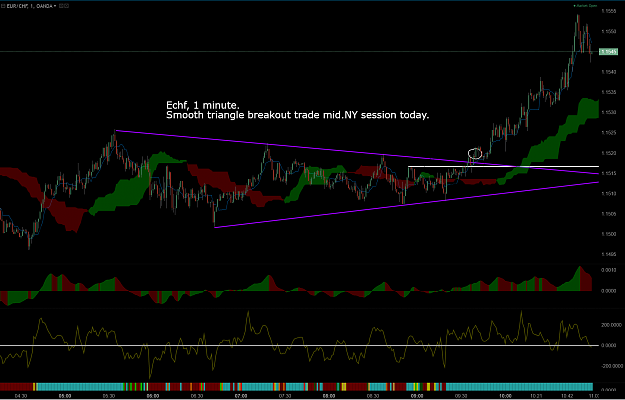Click the 05:00 time axis label
Viewport: 625px width, 400px height.
coord(65,396)
